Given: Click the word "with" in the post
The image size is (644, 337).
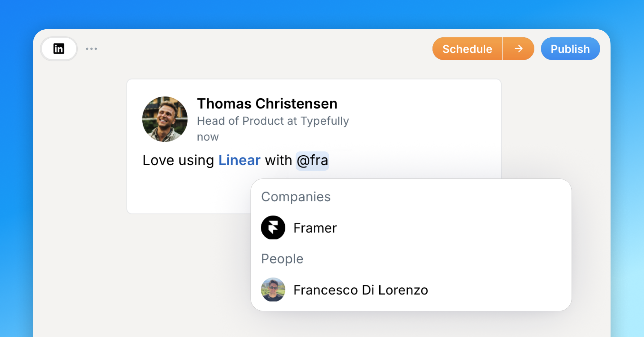Looking at the screenshot, I should 278,160.
